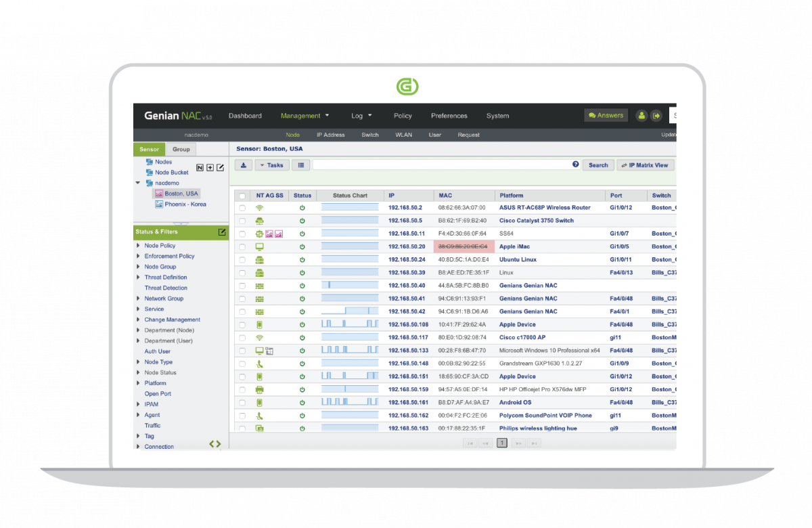812x528 pixels.
Task: Expand the Change Management filter
Action: point(139,320)
